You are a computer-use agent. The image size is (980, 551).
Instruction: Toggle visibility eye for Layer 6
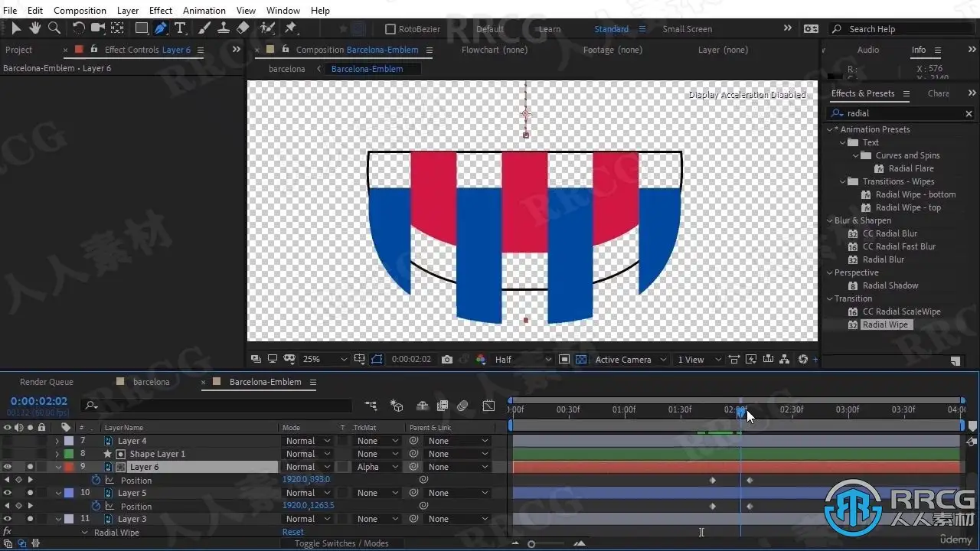[x=7, y=467]
